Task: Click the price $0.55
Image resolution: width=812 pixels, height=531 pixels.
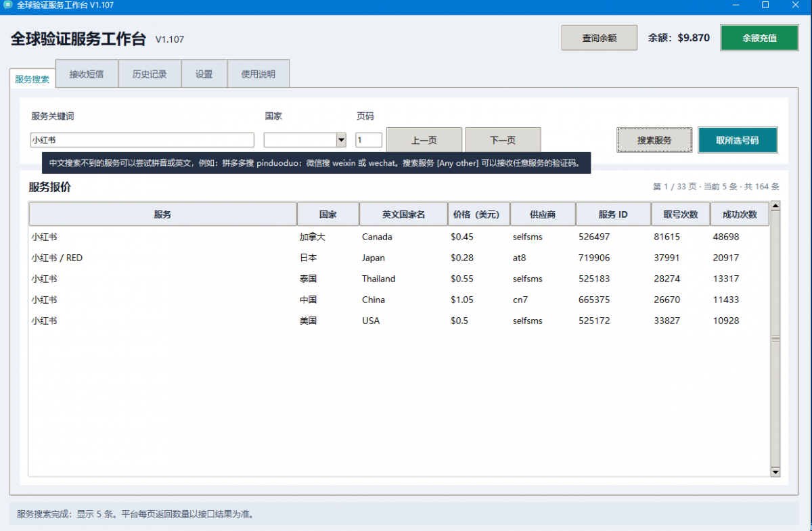Action: point(462,279)
